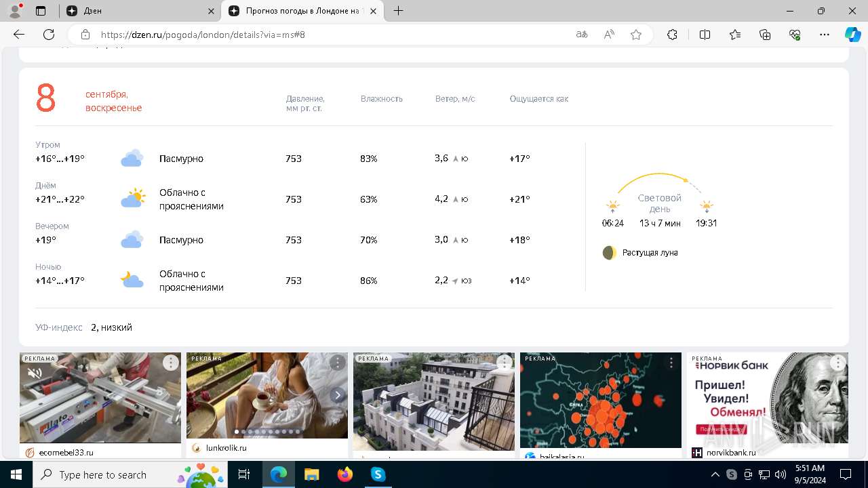View site information lock icon
Screen dimensions: 868x488
pyautogui.click(x=85, y=35)
